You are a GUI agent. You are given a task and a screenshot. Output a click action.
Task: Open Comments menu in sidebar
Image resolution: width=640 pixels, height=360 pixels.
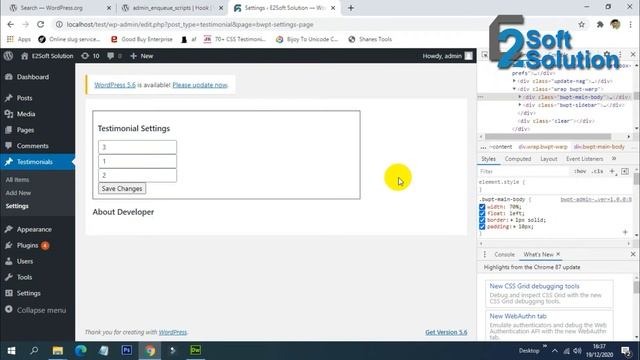coord(32,146)
